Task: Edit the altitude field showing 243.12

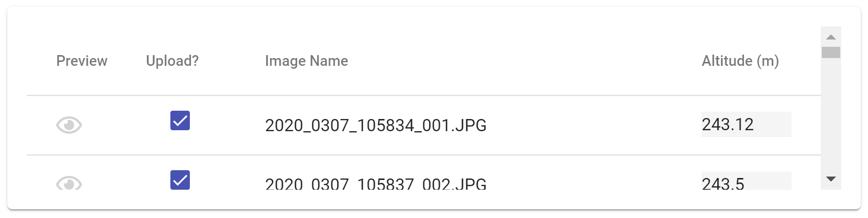Action: 746,124
